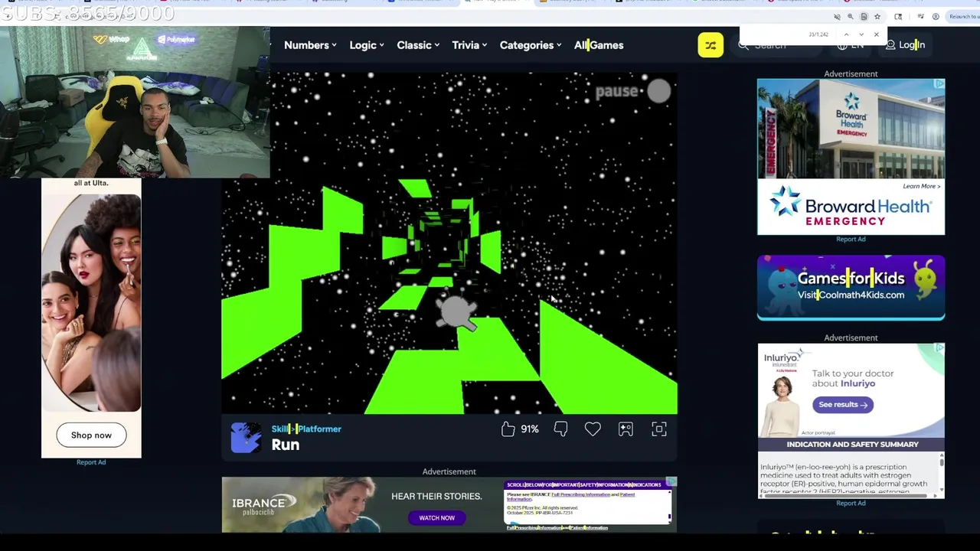Click the gamepad add-to-playlist icon

626,429
